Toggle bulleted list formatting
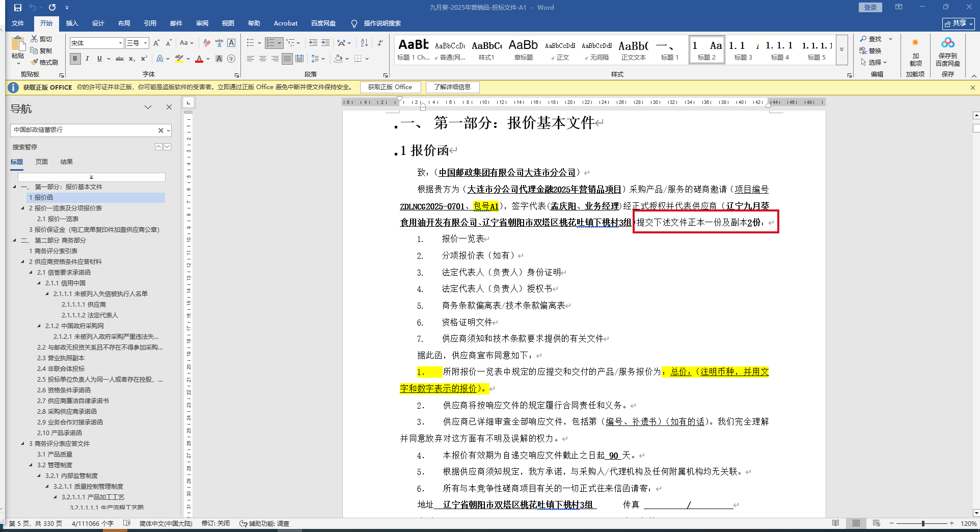 click(250, 43)
